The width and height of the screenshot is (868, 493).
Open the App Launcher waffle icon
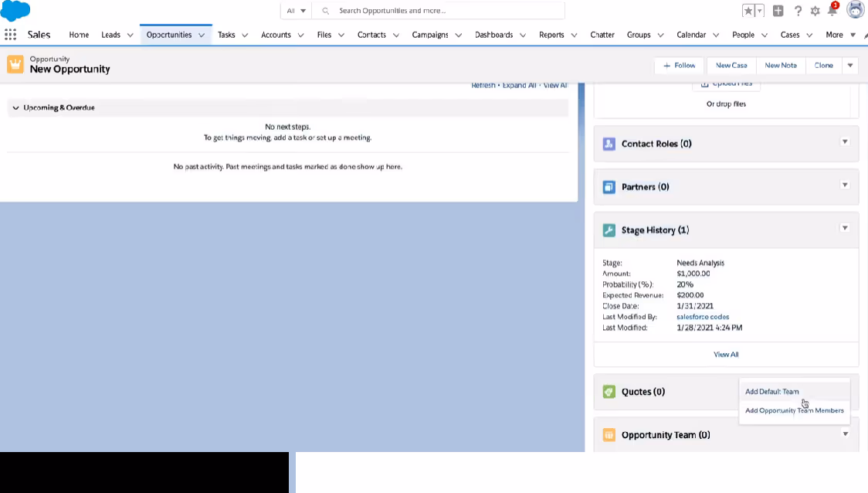[x=10, y=35]
